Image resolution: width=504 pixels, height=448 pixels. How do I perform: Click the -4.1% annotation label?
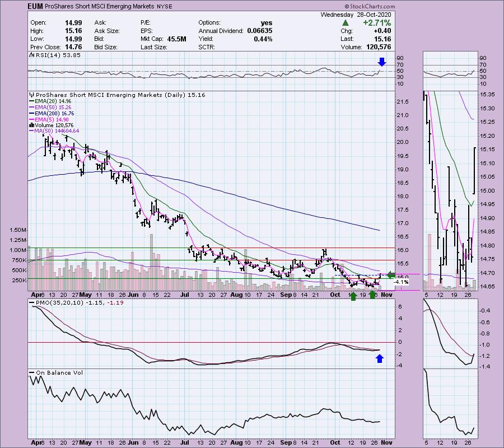[401, 282]
